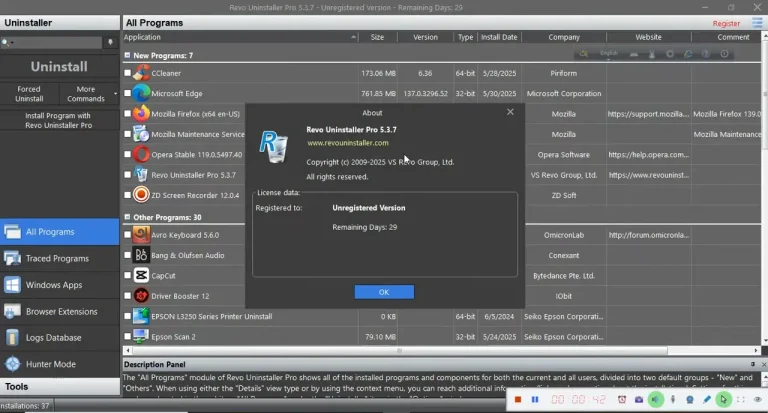The image size is (768, 413).
Task: Open Browser Extensions in sidebar
Action: (x=60, y=311)
